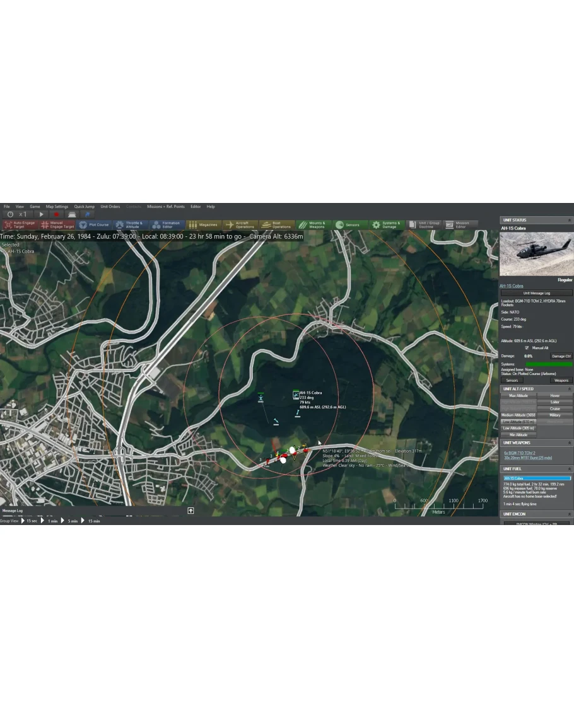This screenshot has width=574, height=728.
Task: Open the Missions + Ref. Points menu
Action: 165,207
